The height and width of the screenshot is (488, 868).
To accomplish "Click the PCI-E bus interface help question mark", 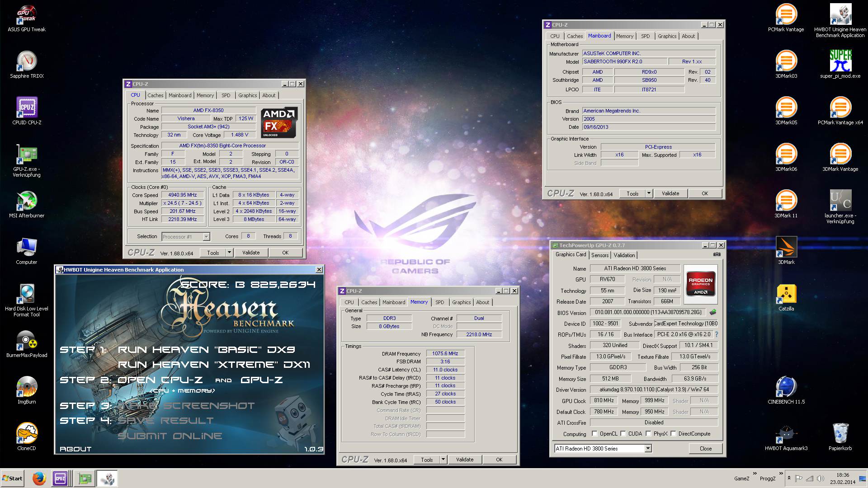I will tap(717, 334).
